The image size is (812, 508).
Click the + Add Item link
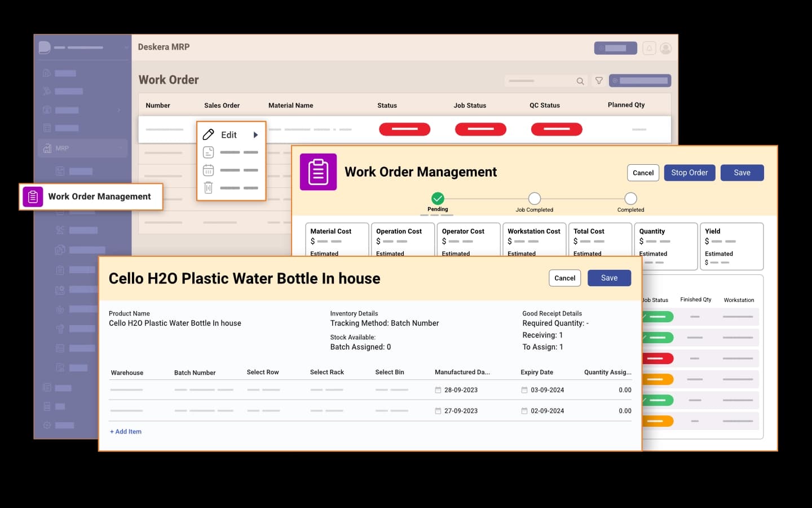[x=126, y=432]
